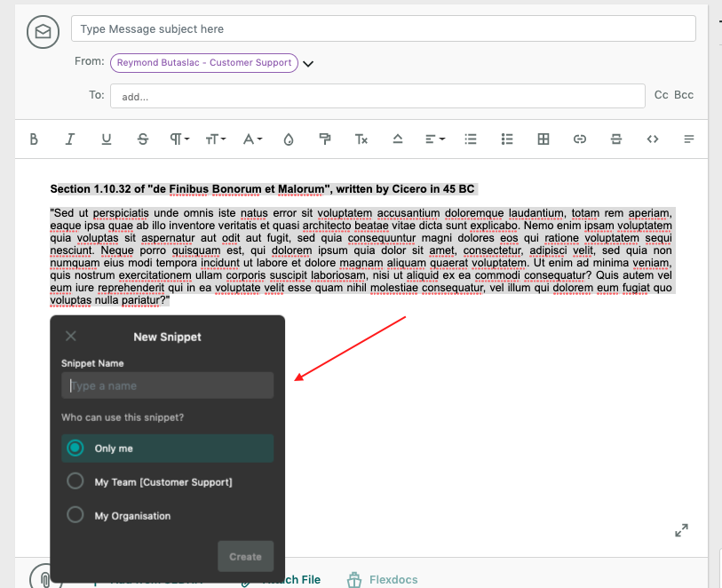Apply italic formatting
The height and width of the screenshot is (588, 722).
[x=70, y=139]
